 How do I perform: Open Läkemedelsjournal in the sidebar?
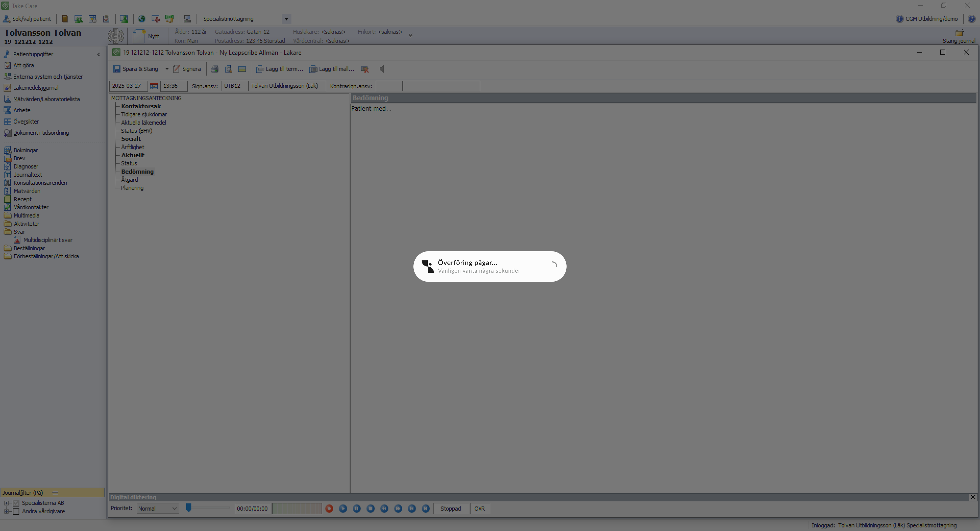36,88
